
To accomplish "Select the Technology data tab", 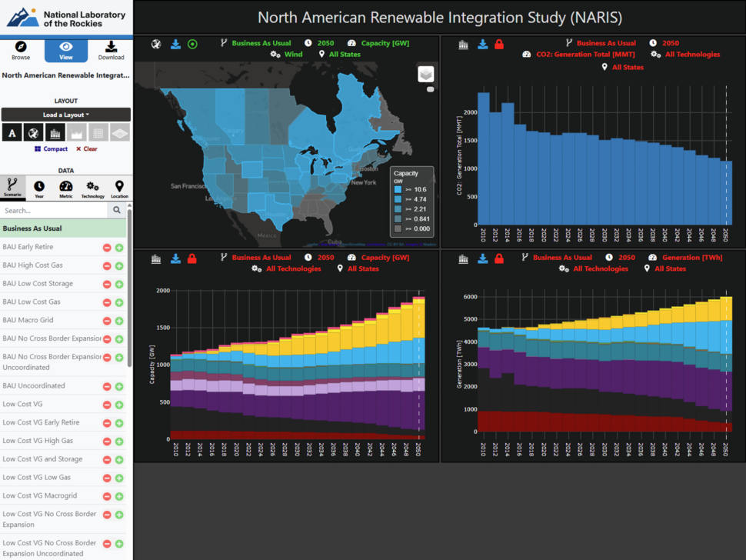I will [92, 189].
